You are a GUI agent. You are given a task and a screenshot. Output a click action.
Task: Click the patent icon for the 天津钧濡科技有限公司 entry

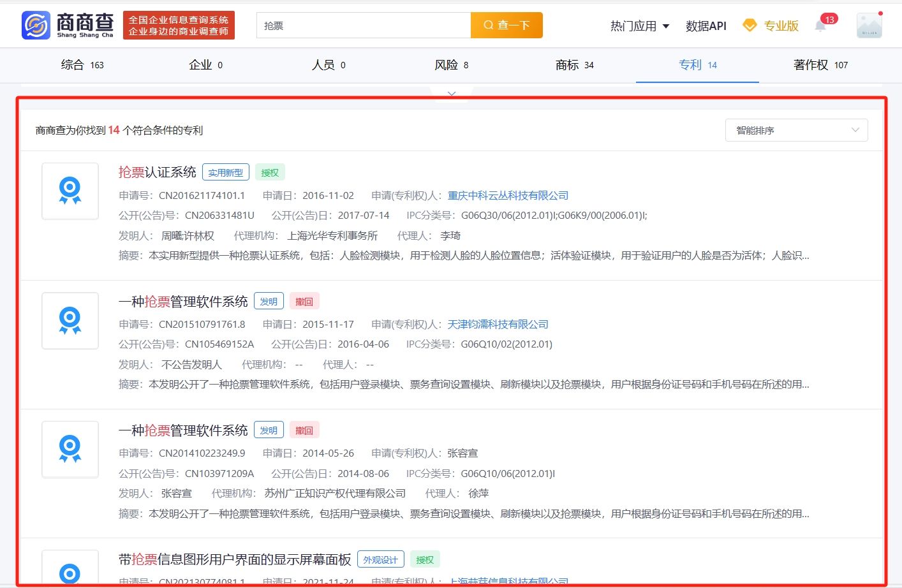pos(70,320)
